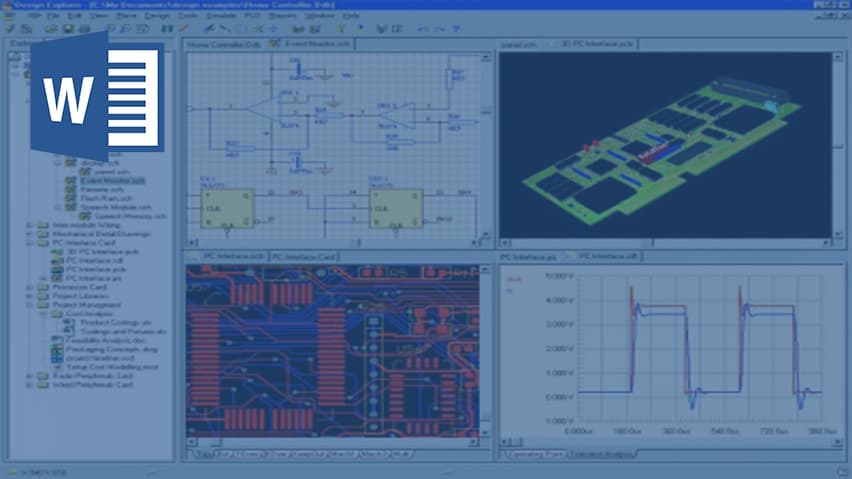
Task: Expand the Processor Card folder
Action: [x=29, y=287]
